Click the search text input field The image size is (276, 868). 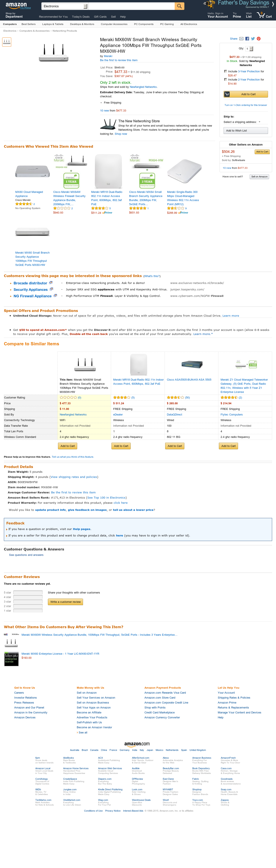tap(132, 6)
